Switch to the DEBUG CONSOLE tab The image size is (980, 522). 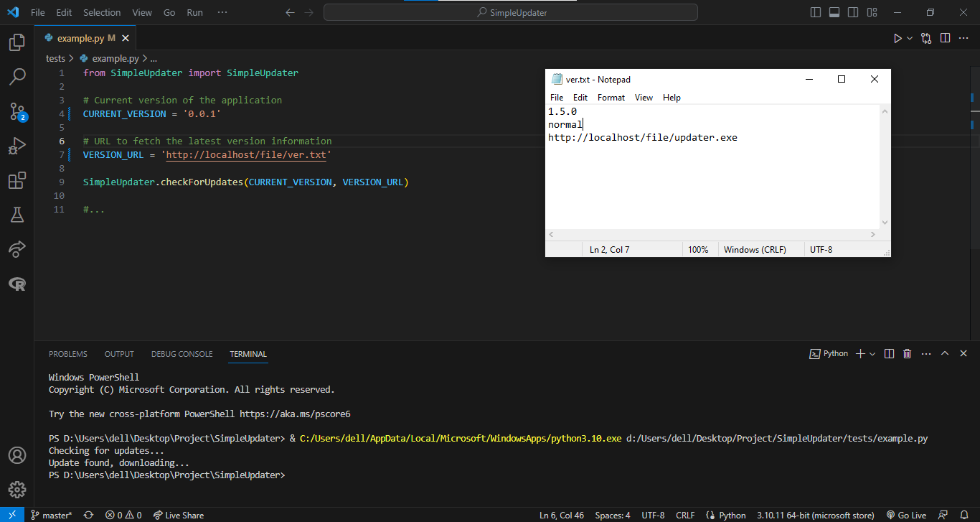(182, 354)
